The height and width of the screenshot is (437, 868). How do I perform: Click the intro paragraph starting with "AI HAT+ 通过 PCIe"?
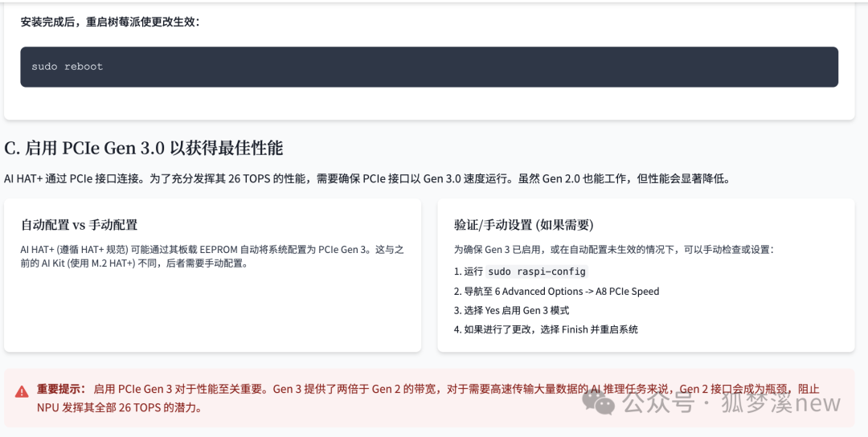366,178
